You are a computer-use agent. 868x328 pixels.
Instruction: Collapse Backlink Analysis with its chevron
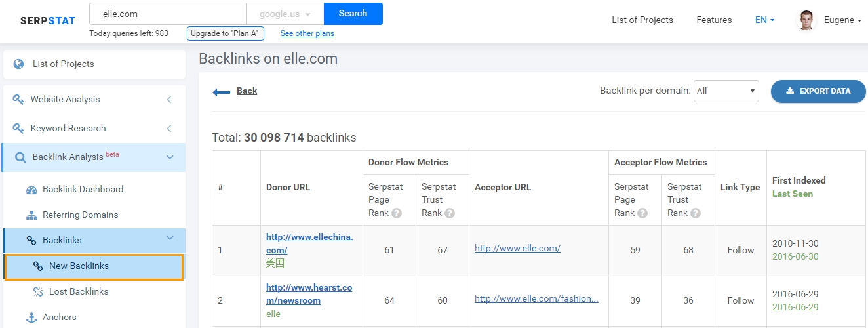coord(170,157)
